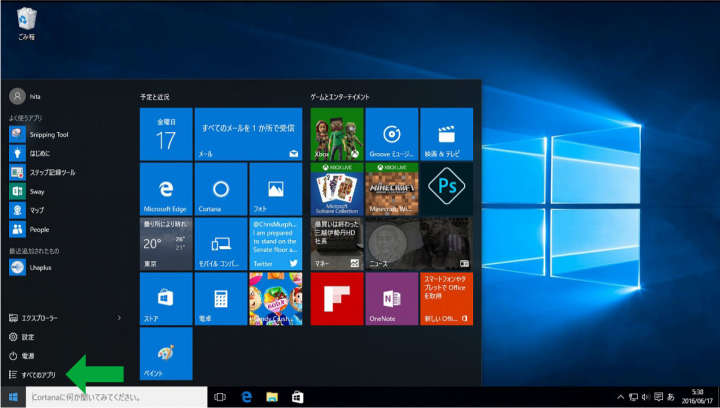Screen dimensions: 720x408
Task: Open the ニュース (News) tile
Action: [x=419, y=244]
